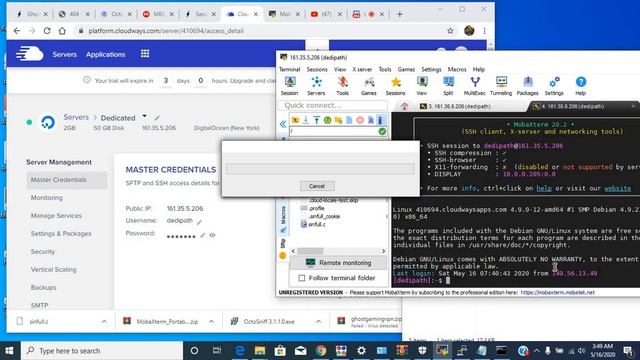
Task: Open the Games toolbar icon in MobaXterm
Action: [x=369, y=86]
